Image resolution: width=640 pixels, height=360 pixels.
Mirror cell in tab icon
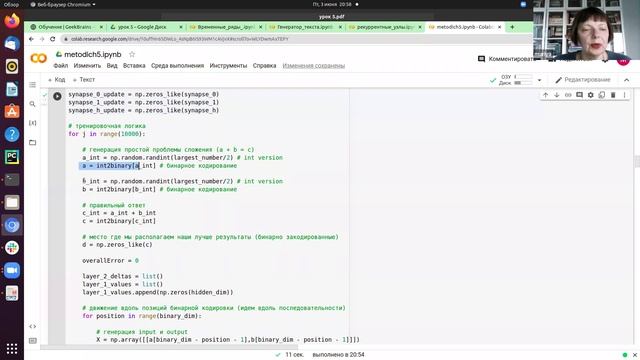(602, 95)
